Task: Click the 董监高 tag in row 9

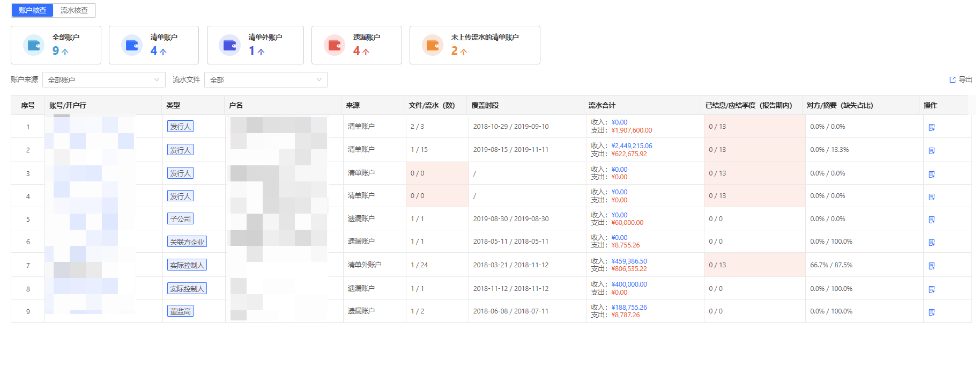Action: click(180, 311)
